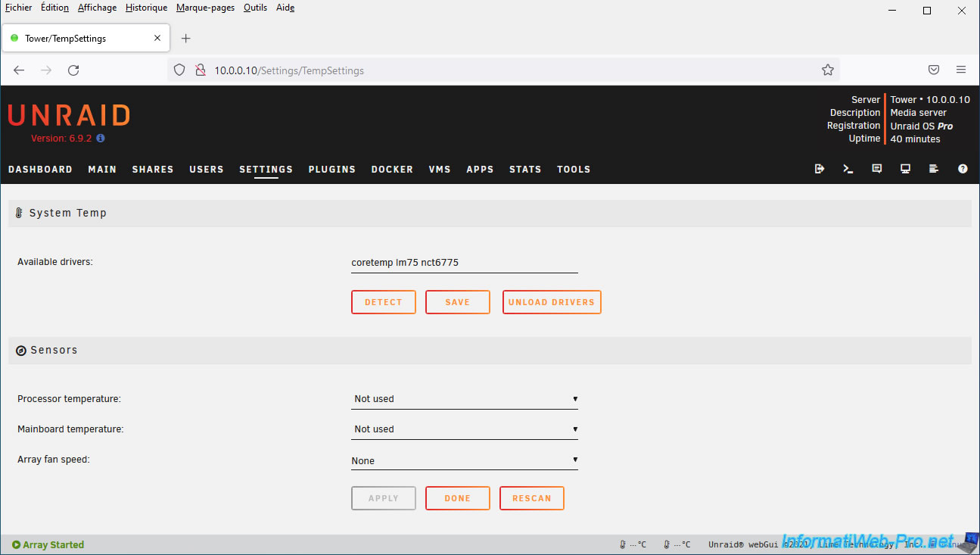This screenshot has width=980, height=555.
Task: Reload the page in browser toolbar
Action: pos(73,70)
